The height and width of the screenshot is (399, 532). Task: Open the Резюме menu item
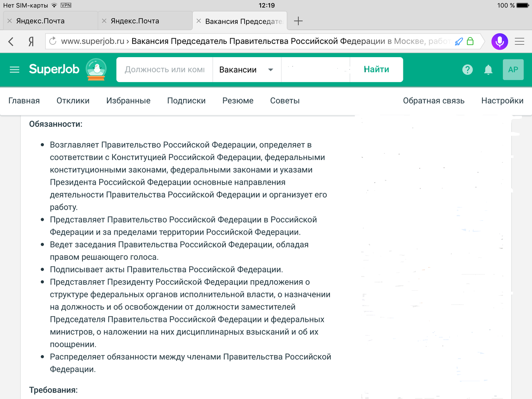coord(238,101)
